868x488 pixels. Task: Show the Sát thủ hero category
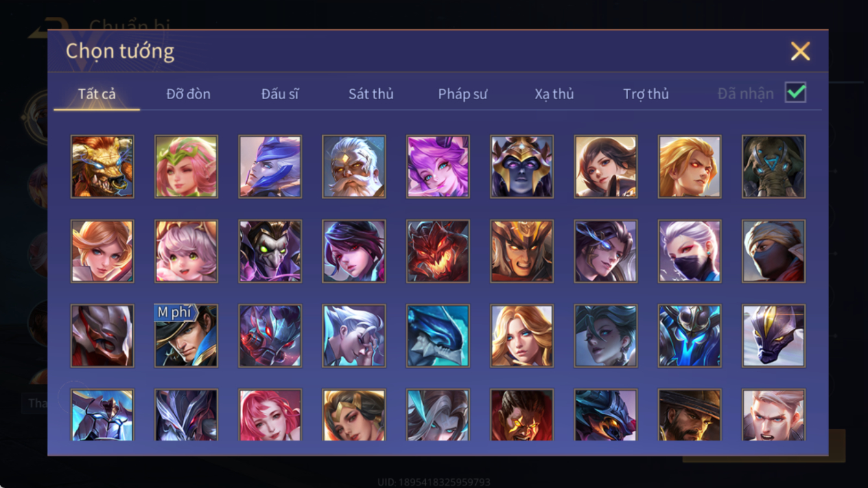click(x=371, y=94)
